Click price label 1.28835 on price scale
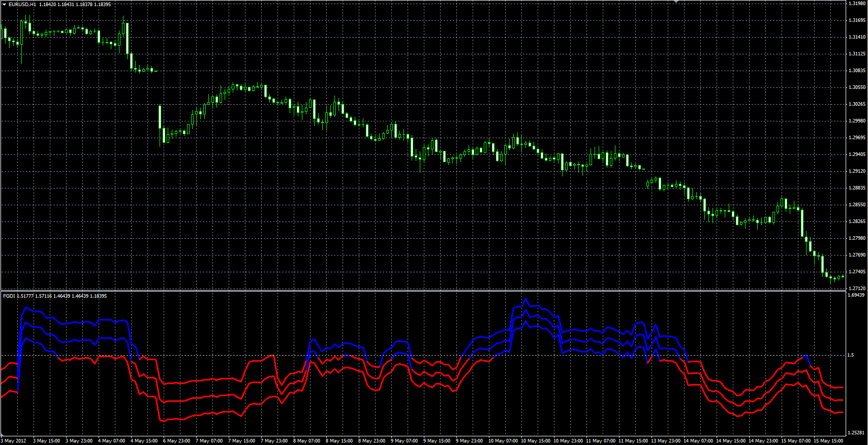 click(x=857, y=188)
